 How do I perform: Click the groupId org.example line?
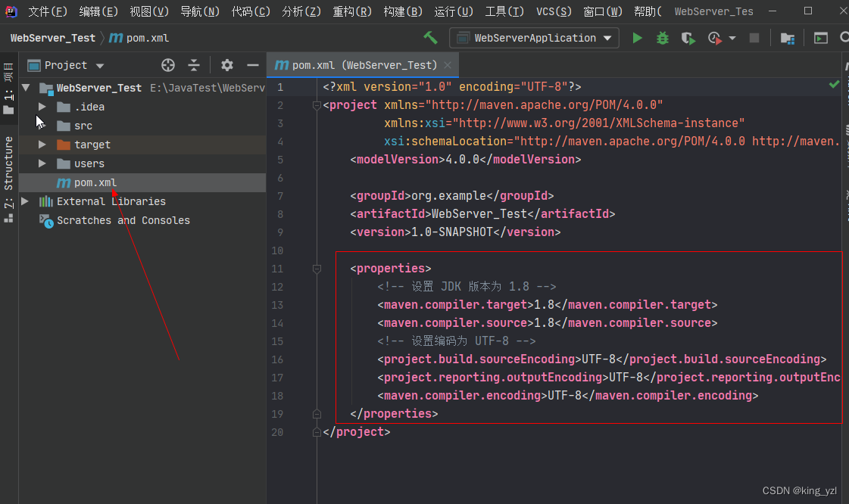coord(452,196)
